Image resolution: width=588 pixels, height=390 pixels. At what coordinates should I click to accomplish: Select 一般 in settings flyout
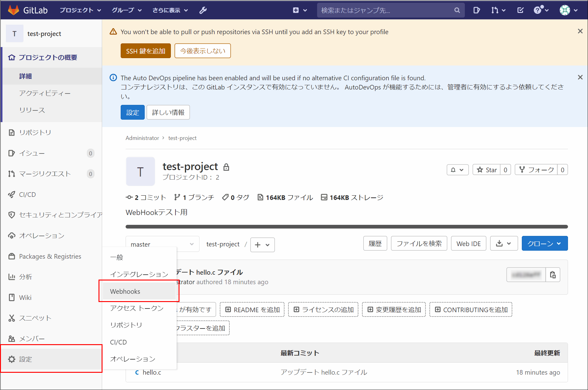[139, 257]
